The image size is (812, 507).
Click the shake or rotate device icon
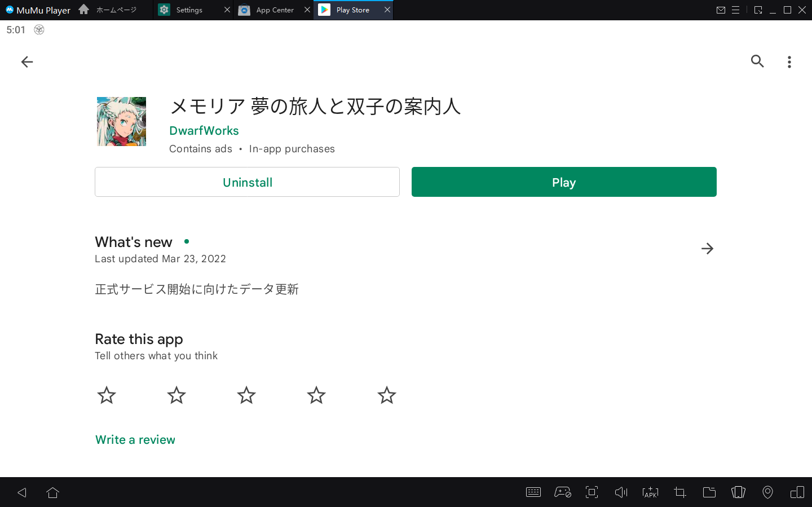point(738,492)
